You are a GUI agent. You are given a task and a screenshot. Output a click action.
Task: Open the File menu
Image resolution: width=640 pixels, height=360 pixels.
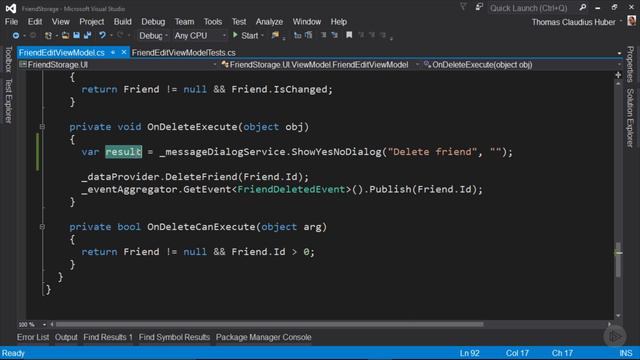click(x=11, y=22)
